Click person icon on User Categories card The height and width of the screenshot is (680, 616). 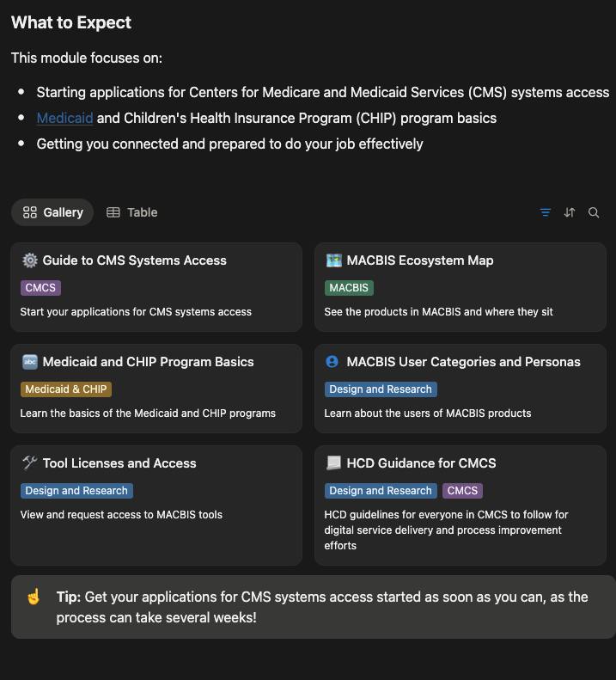(333, 362)
